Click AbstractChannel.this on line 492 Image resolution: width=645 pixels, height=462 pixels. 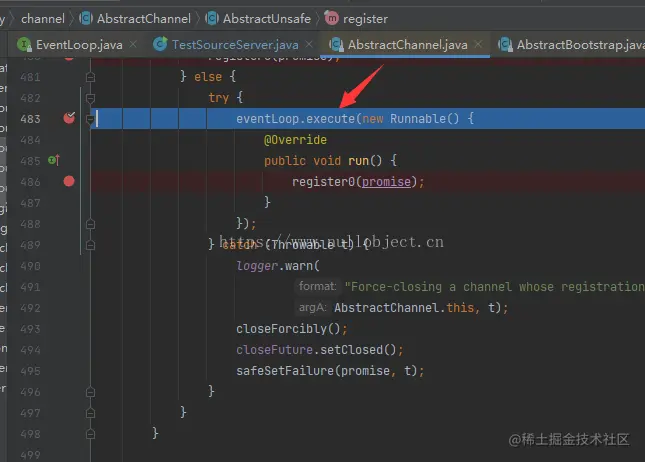pos(404,308)
